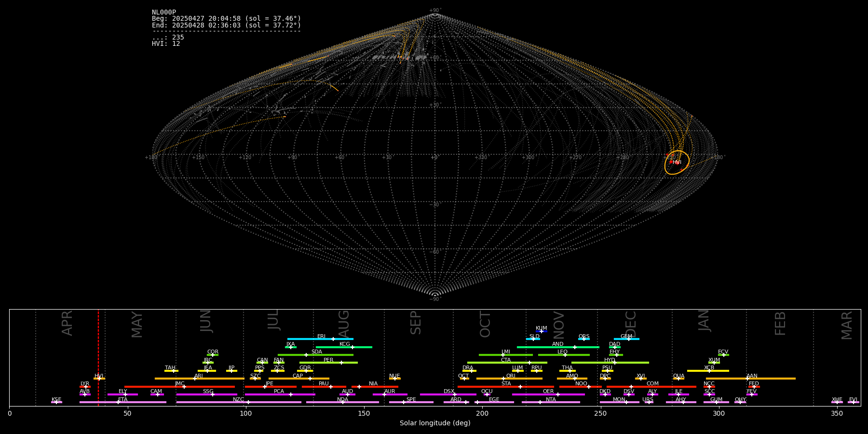Click the COM shower label
Image resolution: width=868 pixels, height=434 pixels.
pos(652,384)
